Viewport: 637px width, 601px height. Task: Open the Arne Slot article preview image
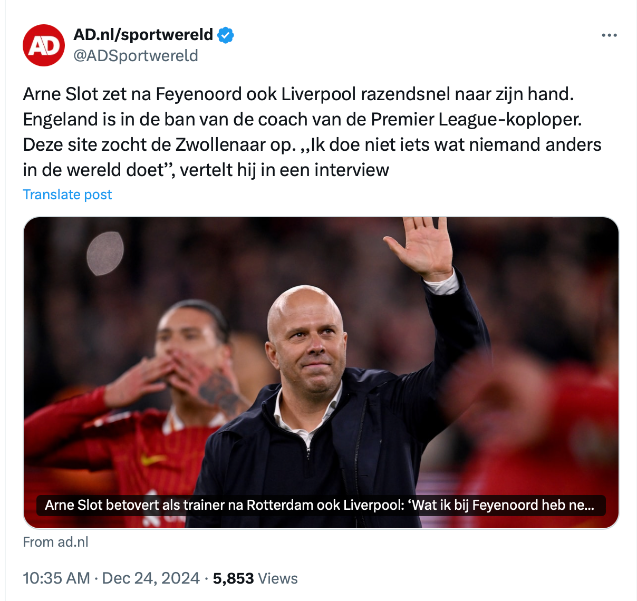click(x=321, y=373)
